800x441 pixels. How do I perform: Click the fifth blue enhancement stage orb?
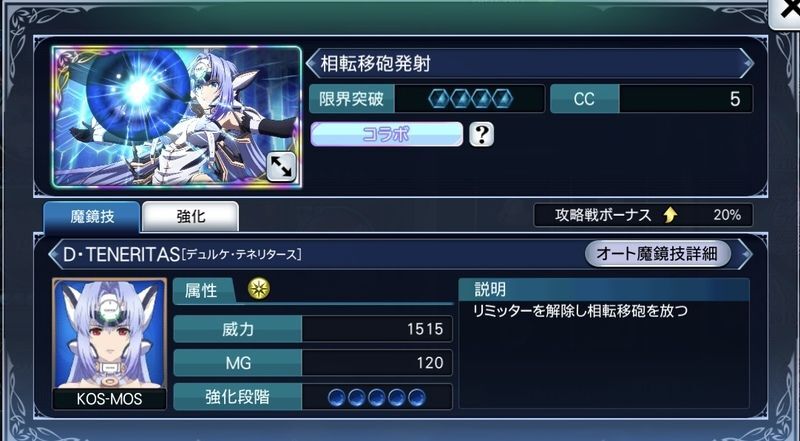pyautogui.click(x=416, y=397)
